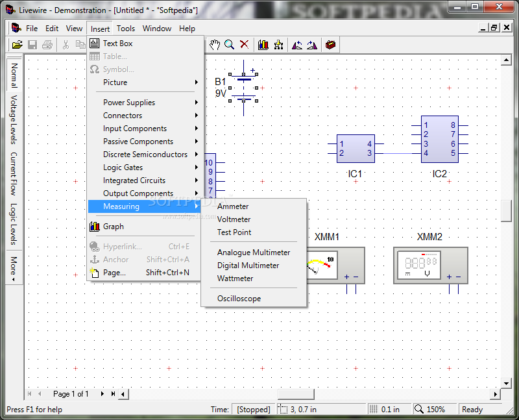
Task: Select the Zoom magnifier tool
Action: click(x=230, y=45)
